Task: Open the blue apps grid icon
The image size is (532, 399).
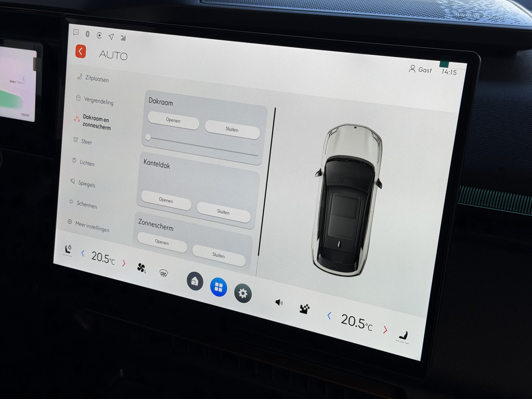Action: click(x=218, y=287)
